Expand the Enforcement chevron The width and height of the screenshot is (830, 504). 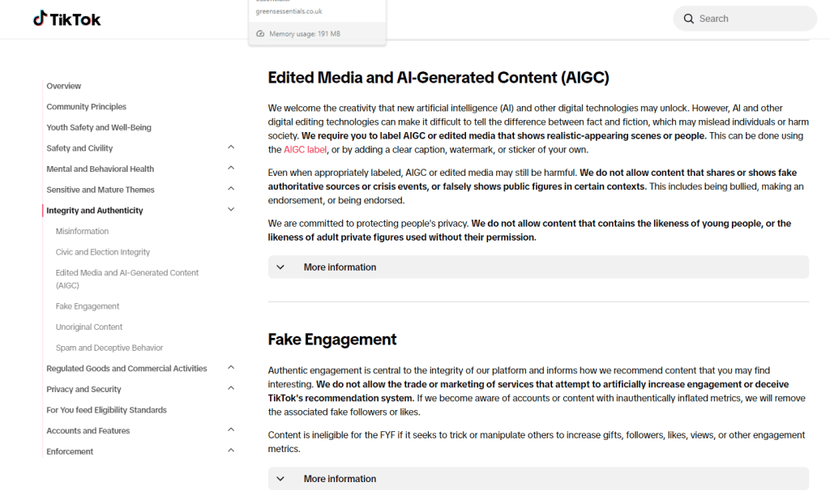231,450
